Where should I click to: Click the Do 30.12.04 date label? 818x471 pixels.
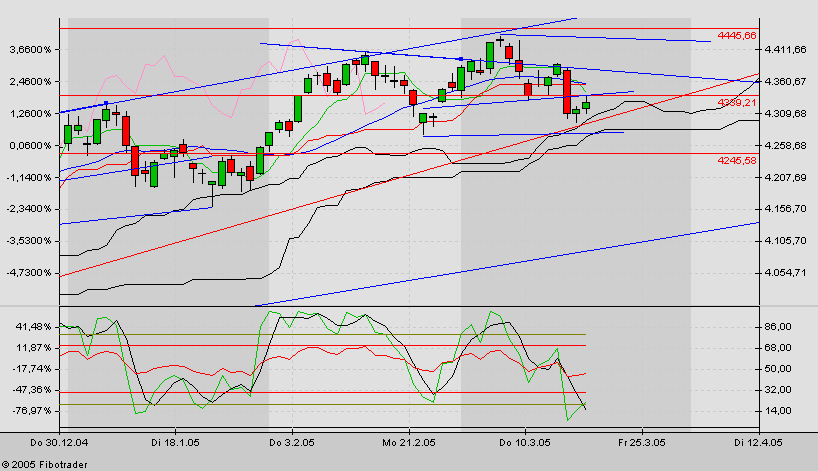coord(59,443)
